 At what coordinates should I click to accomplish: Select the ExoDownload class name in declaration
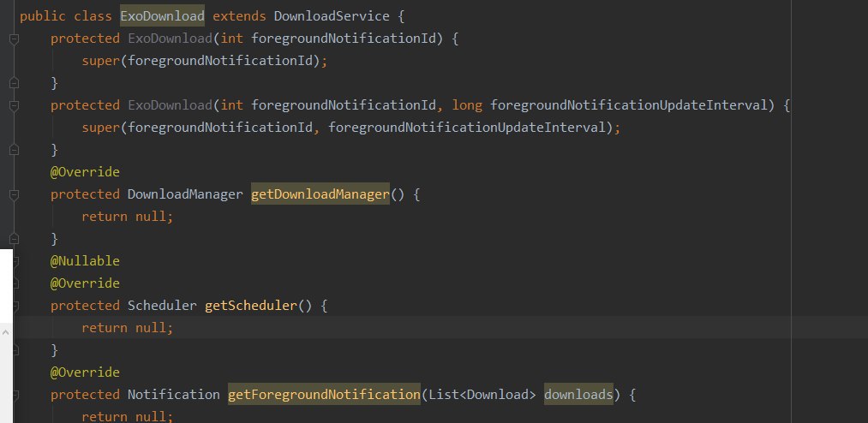[x=162, y=16]
